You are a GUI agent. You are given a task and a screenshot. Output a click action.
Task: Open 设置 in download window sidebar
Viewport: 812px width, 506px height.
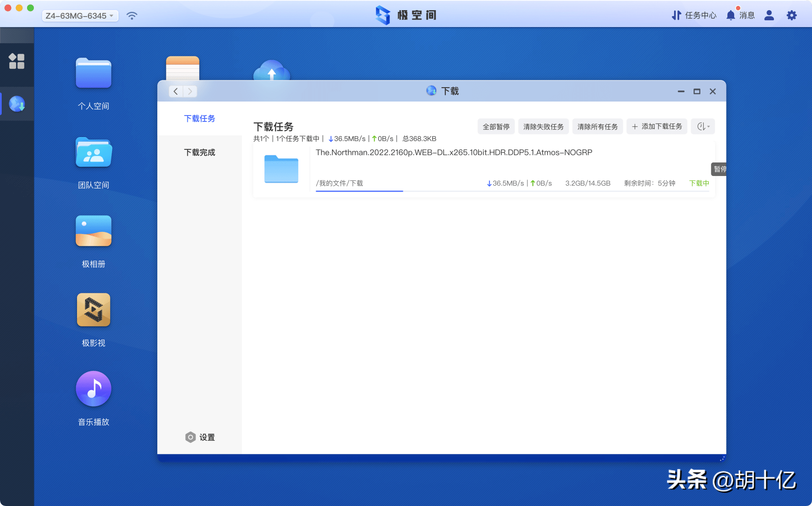(x=200, y=437)
